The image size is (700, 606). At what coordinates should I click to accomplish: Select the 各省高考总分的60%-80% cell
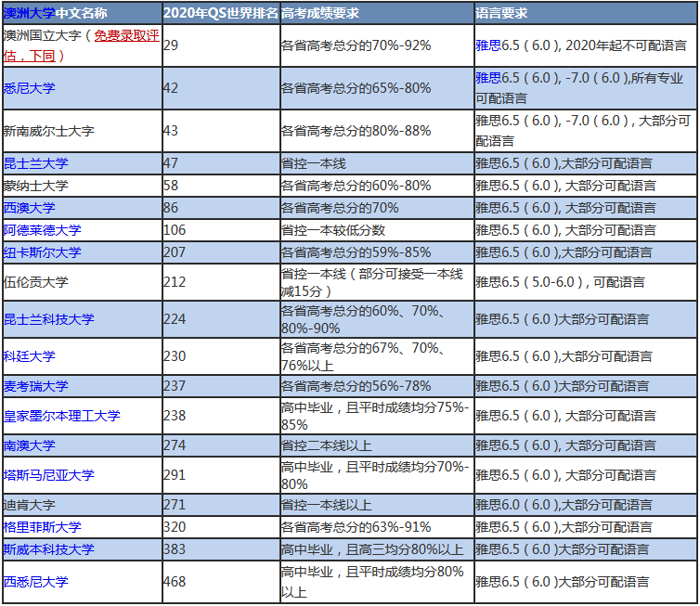(377, 186)
